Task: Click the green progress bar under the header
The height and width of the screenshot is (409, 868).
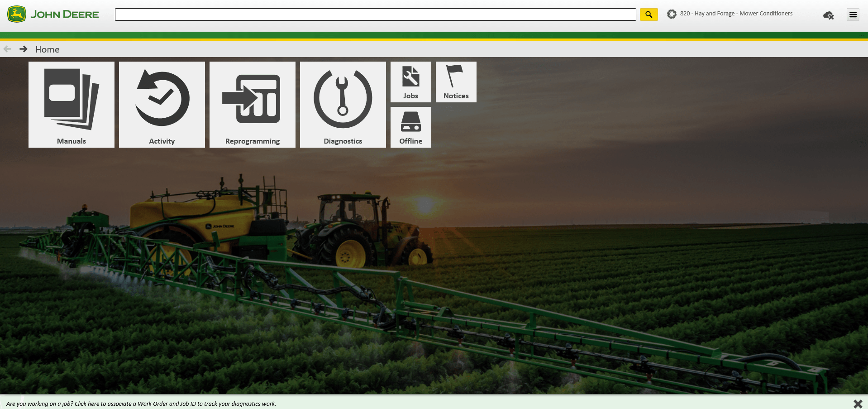Action: pyautogui.click(x=434, y=34)
